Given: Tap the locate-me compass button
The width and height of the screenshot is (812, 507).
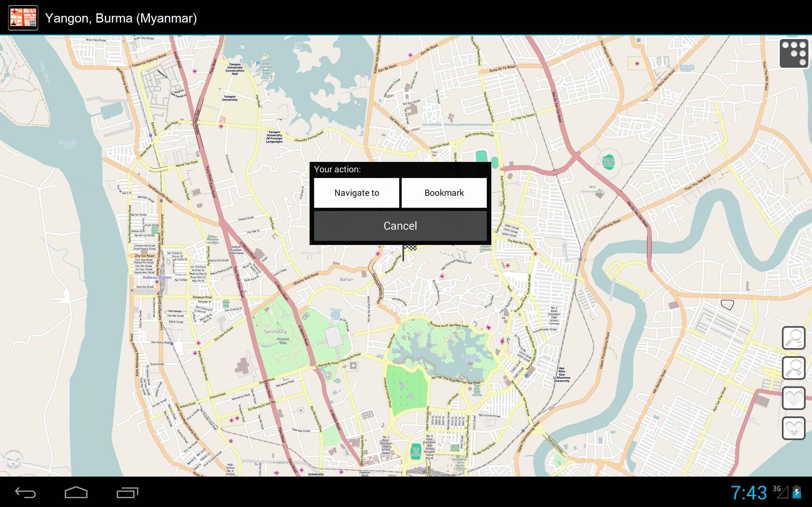Looking at the screenshot, I should pyautogui.click(x=13, y=460).
